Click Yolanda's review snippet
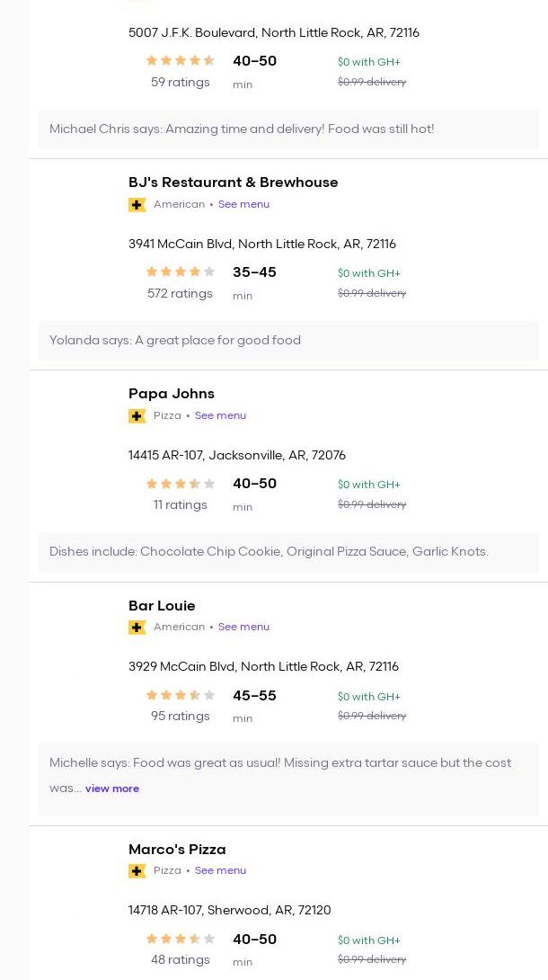Viewport: 548px width, 980px height. click(175, 340)
